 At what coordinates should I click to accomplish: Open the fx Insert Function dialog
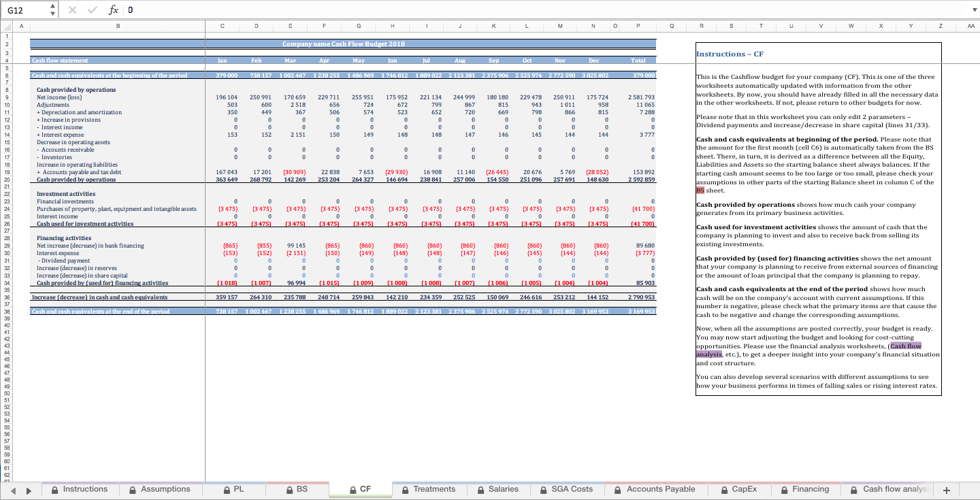112,10
